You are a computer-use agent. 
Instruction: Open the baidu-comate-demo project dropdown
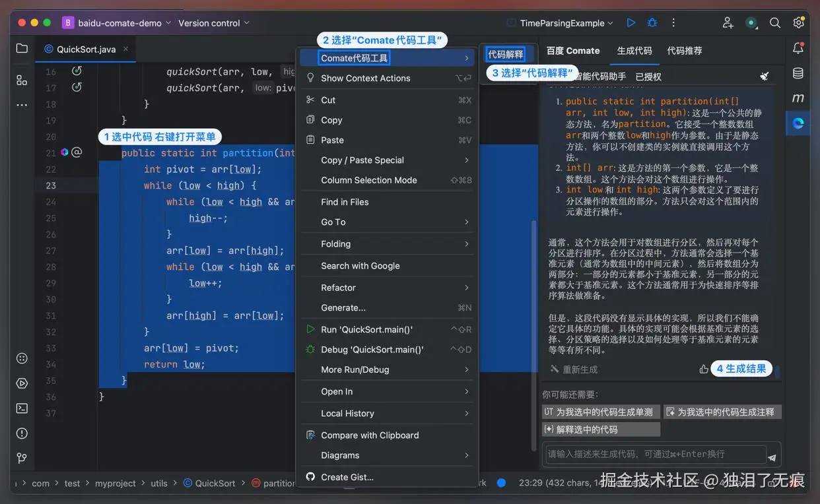click(x=117, y=22)
